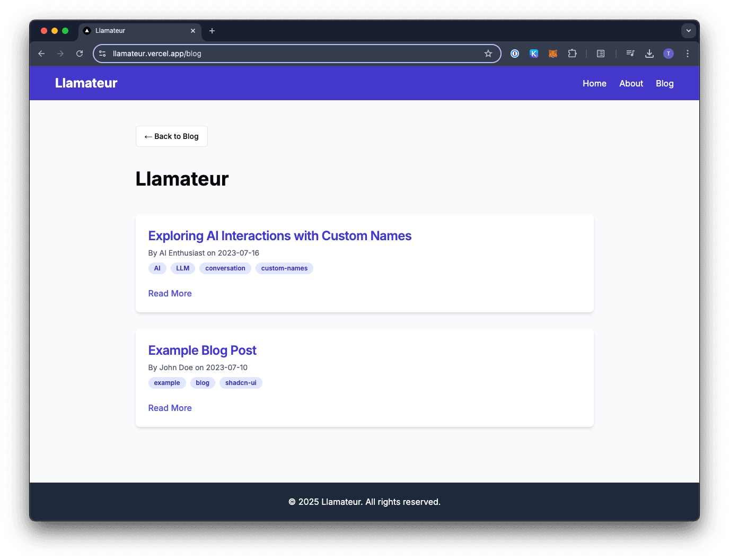Open the site information dropdown in the address bar

pos(101,54)
